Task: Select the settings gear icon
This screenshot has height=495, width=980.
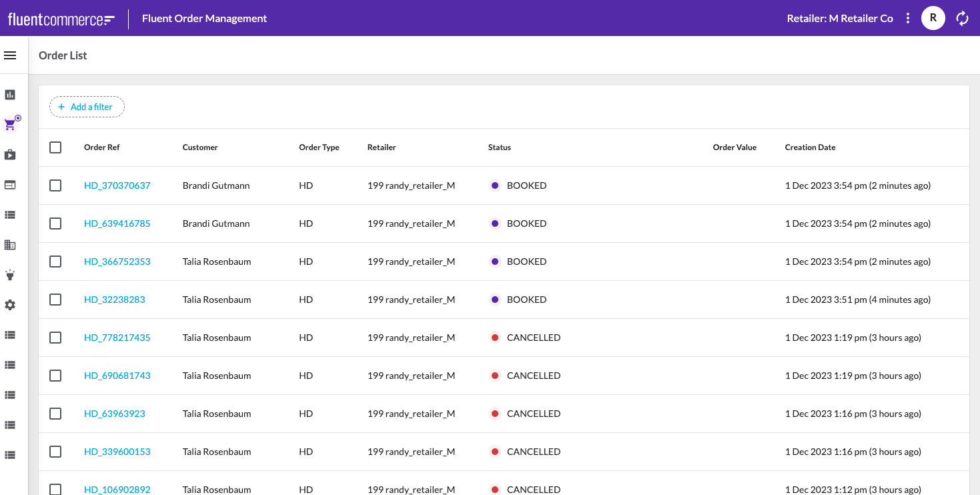Action: (x=10, y=305)
